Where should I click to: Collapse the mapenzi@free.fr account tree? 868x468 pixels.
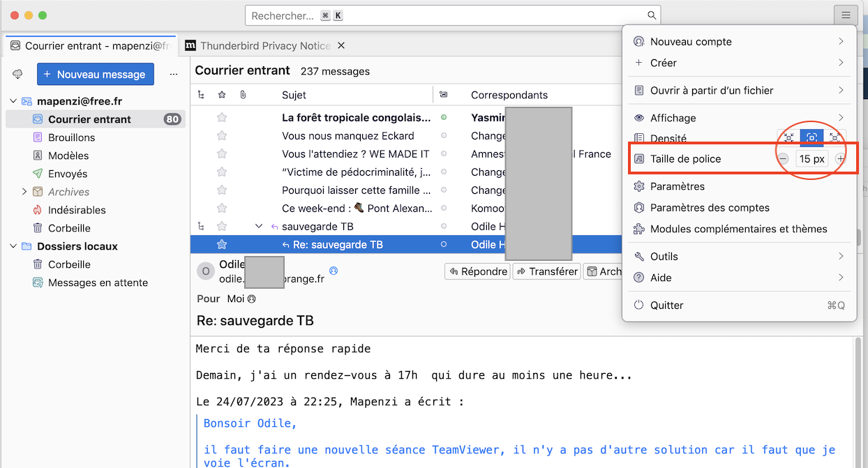13,101
